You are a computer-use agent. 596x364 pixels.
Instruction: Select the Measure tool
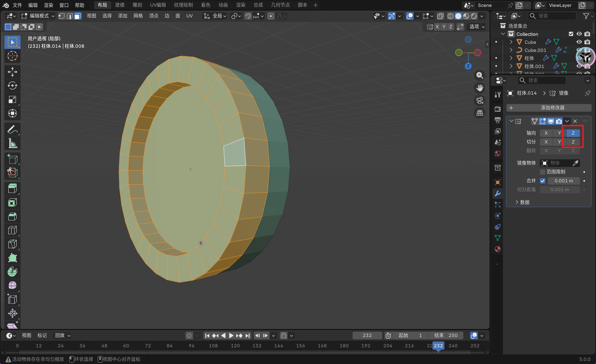12,144
